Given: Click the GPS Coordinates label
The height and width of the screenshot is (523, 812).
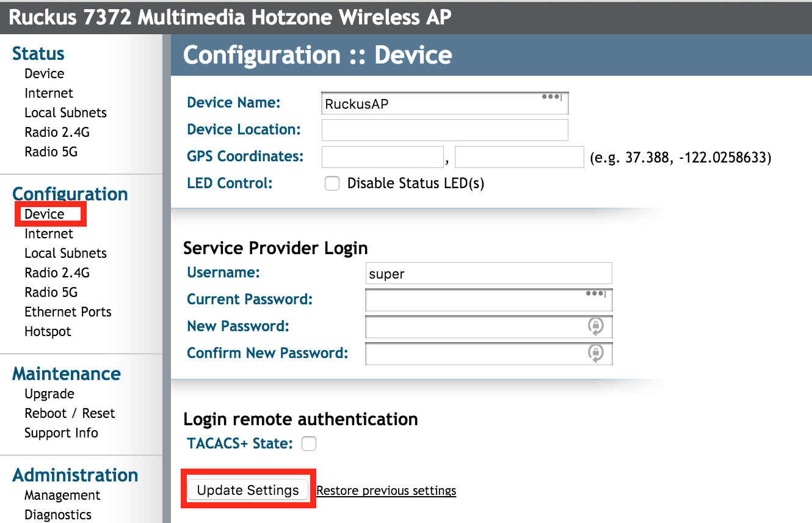Looking at the screenshot, I should tap(245, 156).
